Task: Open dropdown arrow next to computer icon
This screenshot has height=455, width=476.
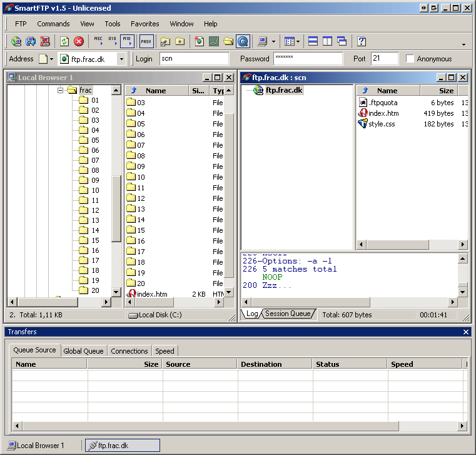Action: 273,41
